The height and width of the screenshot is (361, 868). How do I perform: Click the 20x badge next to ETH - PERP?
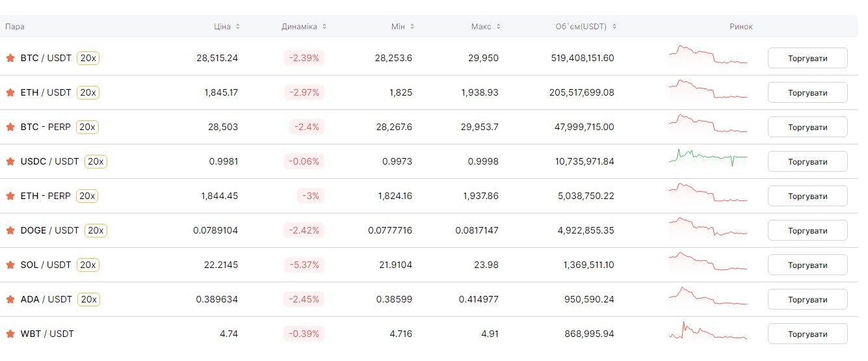87,196
